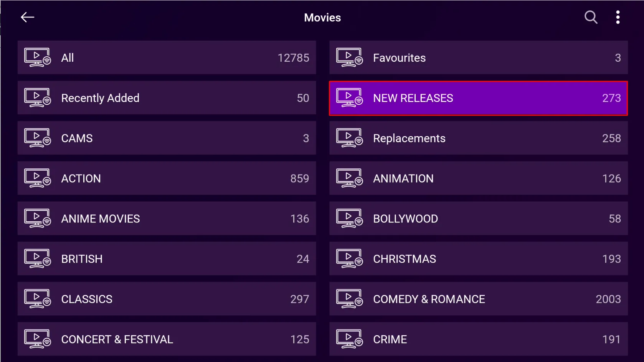
Task: Open the All movies category
Action: 167,58
